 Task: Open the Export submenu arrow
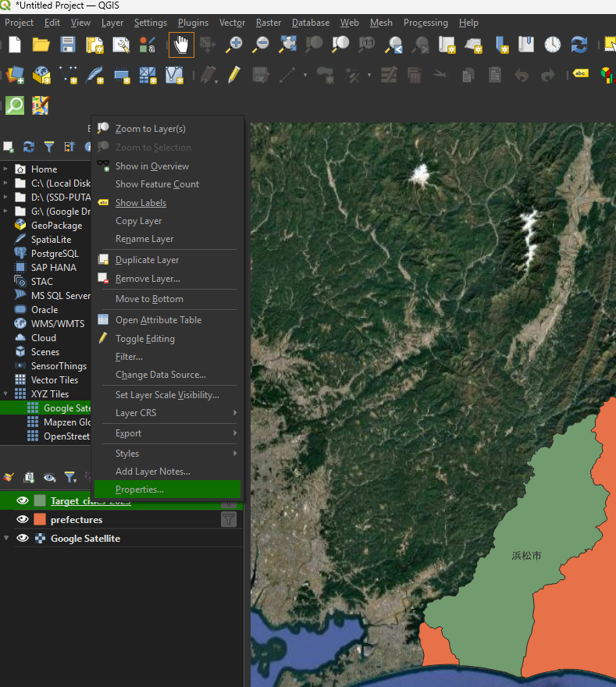point(234,433)
